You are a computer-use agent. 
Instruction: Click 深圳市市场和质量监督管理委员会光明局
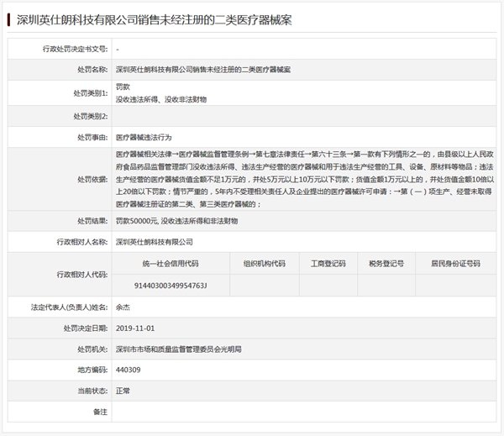coord(179,349)
